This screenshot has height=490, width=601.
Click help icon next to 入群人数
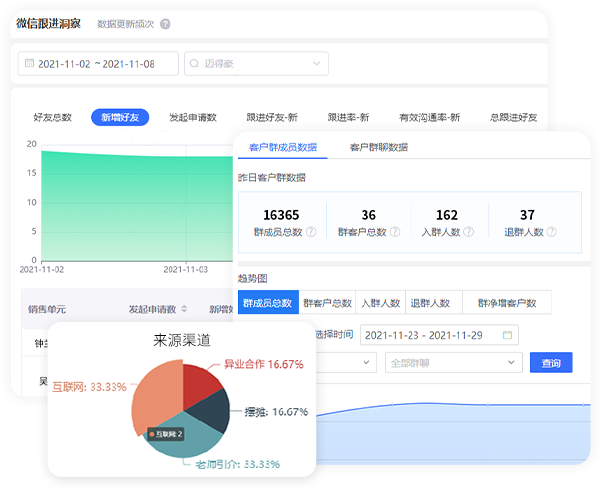466,232
